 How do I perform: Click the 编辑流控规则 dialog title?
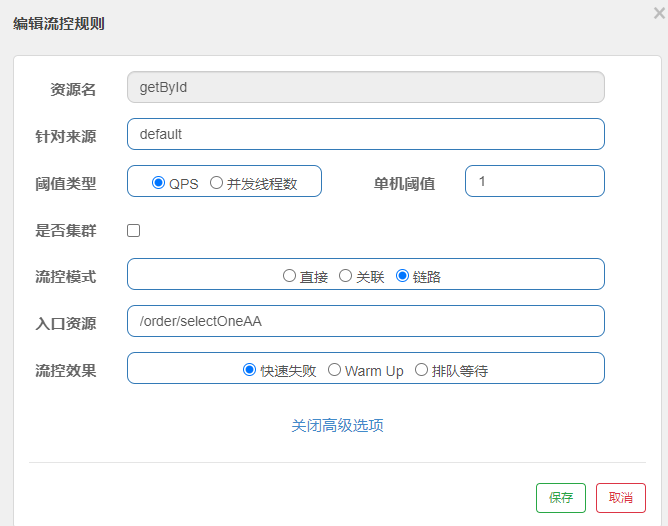coord(59,23)
